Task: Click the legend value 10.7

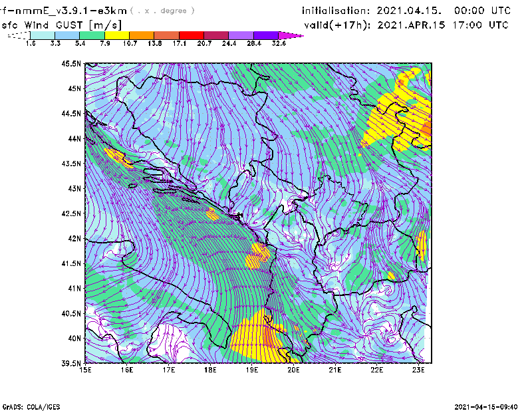Action: click(130, 43)
